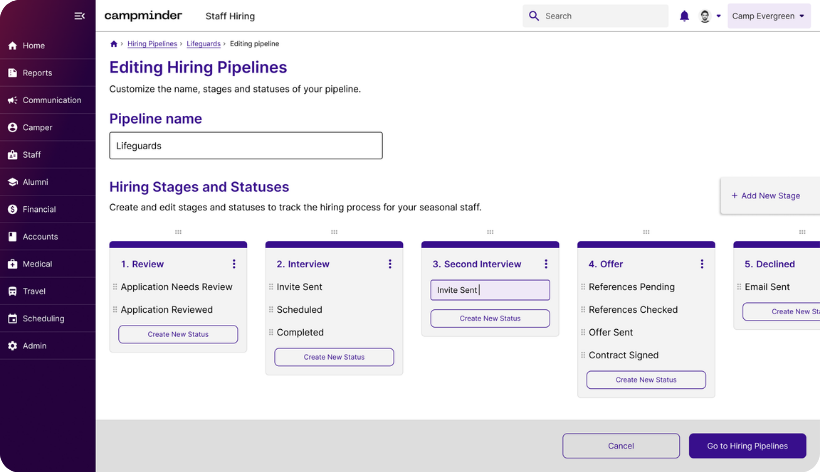This screenshot has height=473, width=820.
Task: Open the Second Interview stage kebab menu
Action: pos(546,264)
